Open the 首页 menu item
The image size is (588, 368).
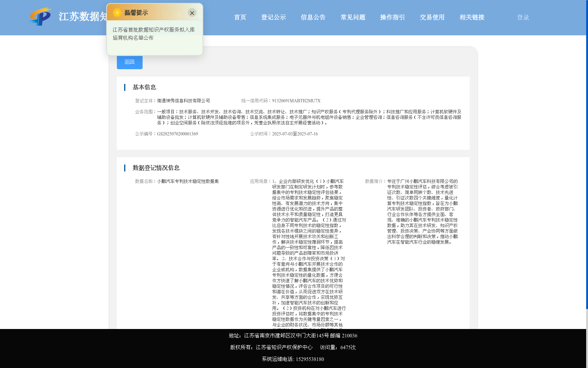240,17
